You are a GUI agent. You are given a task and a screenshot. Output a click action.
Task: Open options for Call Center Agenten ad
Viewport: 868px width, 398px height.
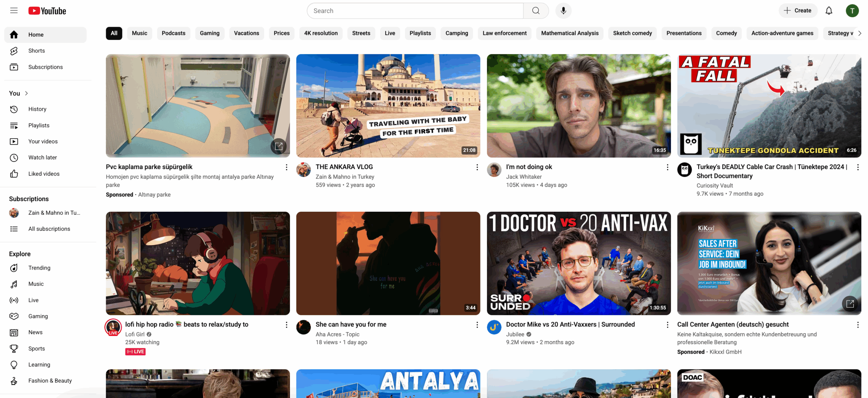[858, 325]
